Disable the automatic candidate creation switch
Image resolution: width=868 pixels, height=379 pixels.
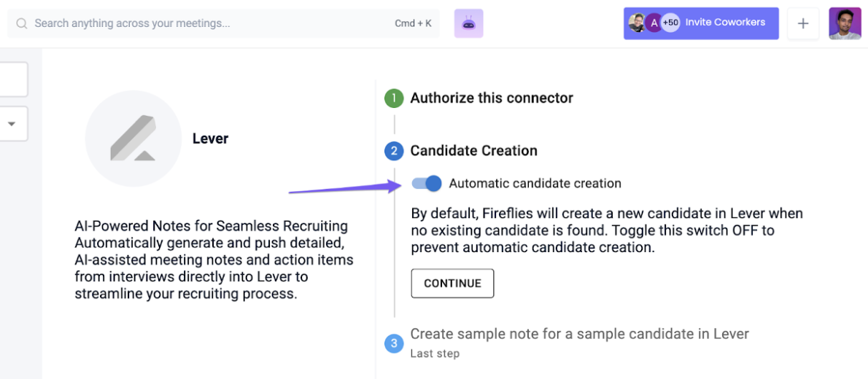(x=427, y=183)
